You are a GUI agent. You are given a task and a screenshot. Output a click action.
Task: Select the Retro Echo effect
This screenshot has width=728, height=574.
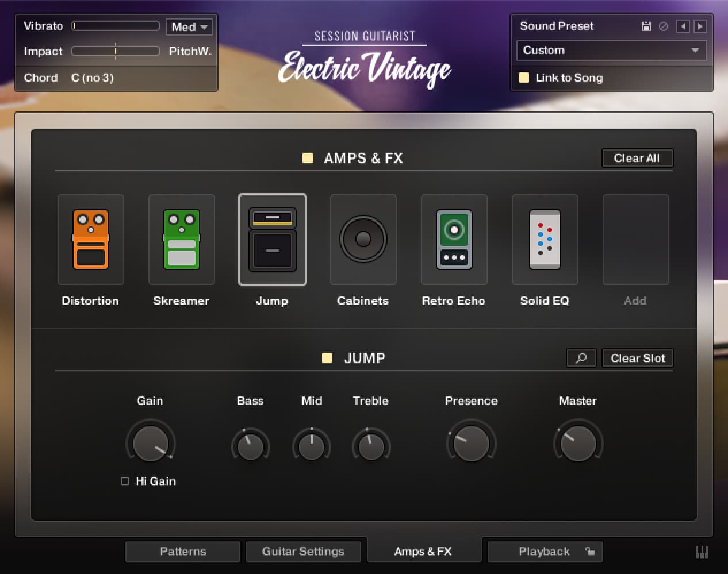pos(454,240)
